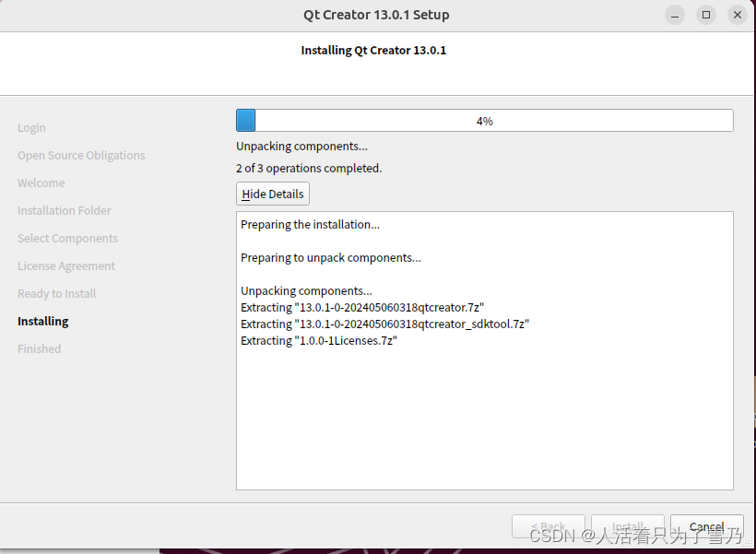The height and width of the screenshot is (554, 756).
Task: Click the Qt Creator 13.0.1 Setup title
Action: point(375,15)
